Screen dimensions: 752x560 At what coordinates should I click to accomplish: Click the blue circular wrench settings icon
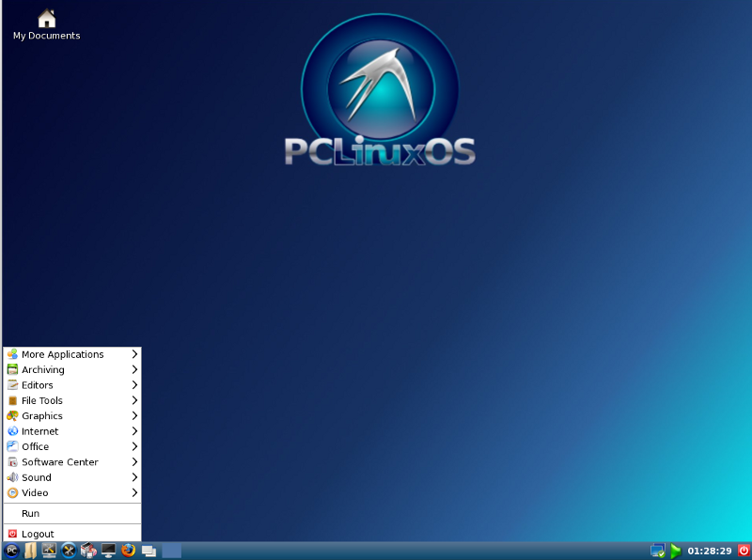(x=69, y=551)
